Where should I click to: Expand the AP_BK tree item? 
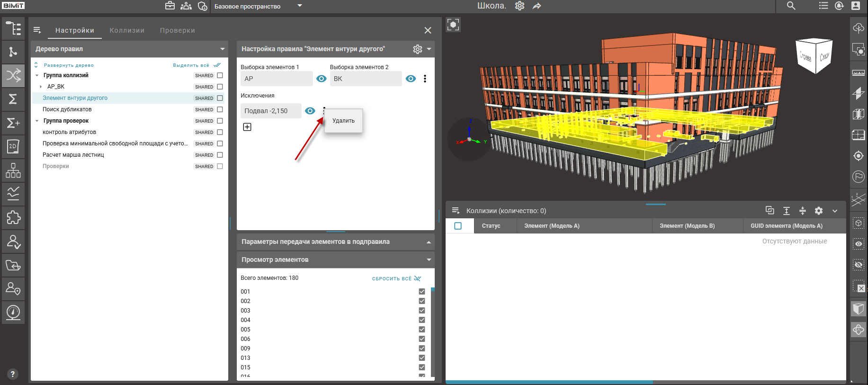[x=41, y=87]
